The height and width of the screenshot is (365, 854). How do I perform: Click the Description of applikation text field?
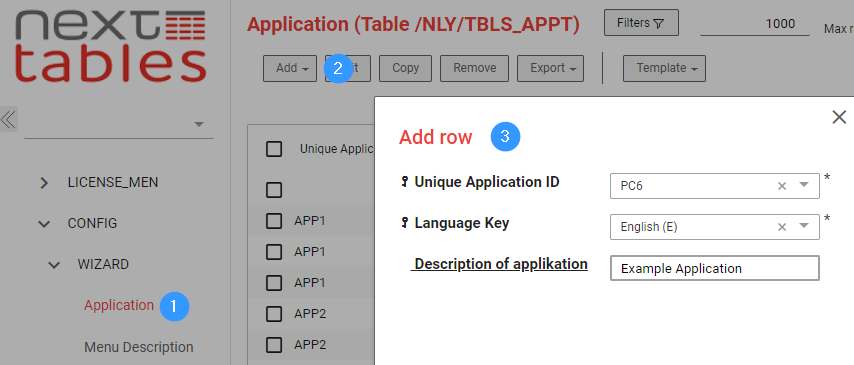click(715, 268)
